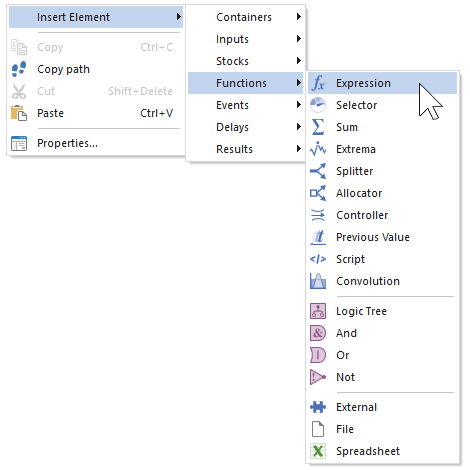The width and height of the screenshot is (470, 470).
Task: Click the External puzzle-piece icon
Action: click(x=318, y=407)
